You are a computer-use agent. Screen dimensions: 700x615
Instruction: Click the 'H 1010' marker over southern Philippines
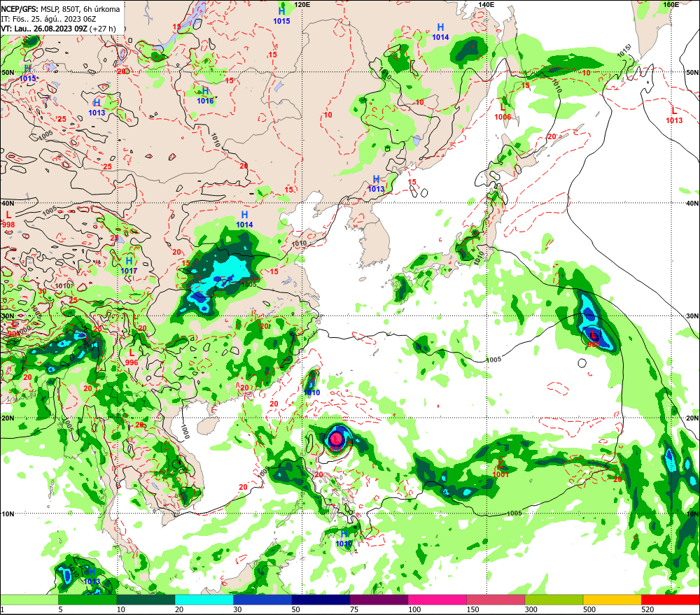[344, 539]
